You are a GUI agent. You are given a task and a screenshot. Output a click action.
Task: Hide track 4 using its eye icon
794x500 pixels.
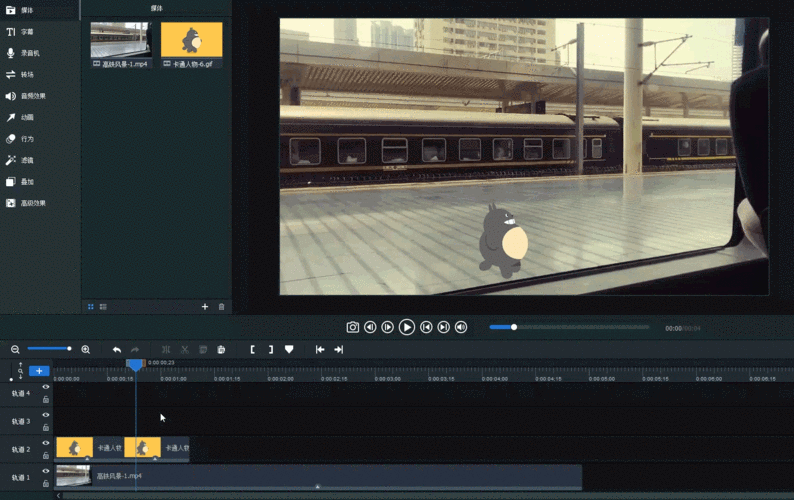pos(46,387)
